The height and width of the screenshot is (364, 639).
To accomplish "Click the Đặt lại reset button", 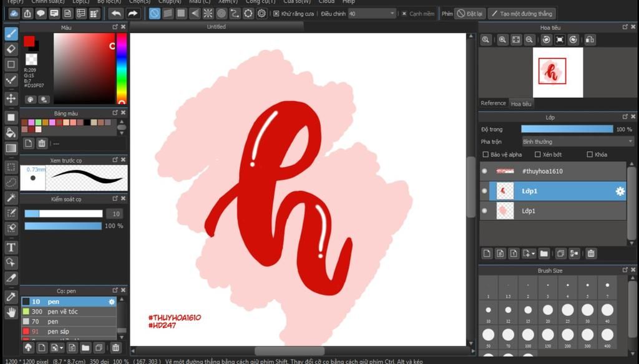I will click(x=469, y=14).
